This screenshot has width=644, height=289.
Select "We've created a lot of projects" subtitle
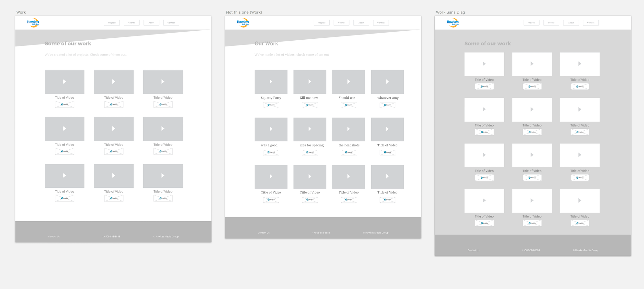[x=86, y=55]
